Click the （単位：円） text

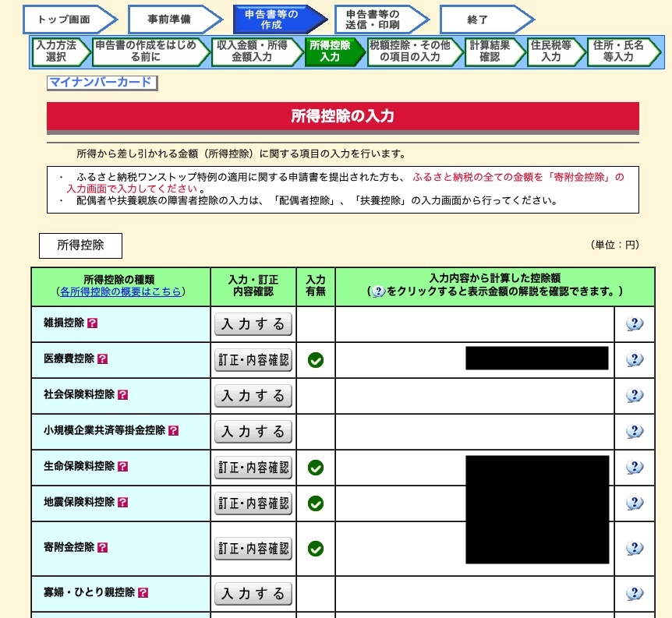(615, 245)
